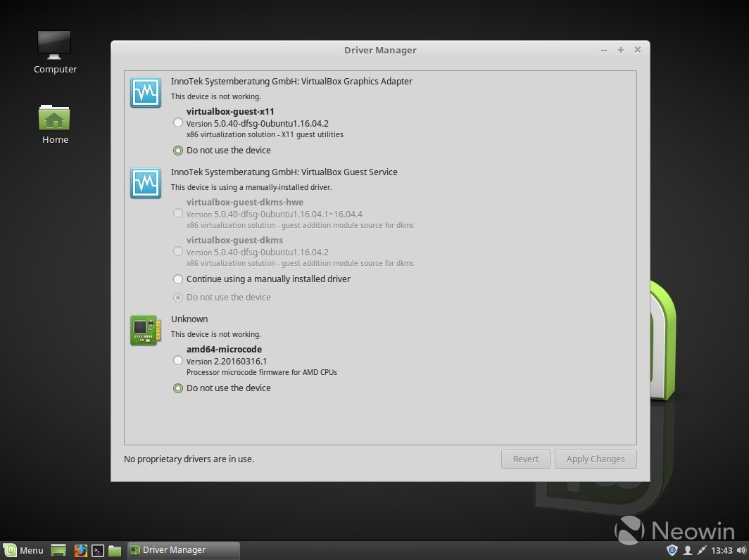
Task: Click 'X11 guest utilities' description line
Action: click(x=265, y=134)
